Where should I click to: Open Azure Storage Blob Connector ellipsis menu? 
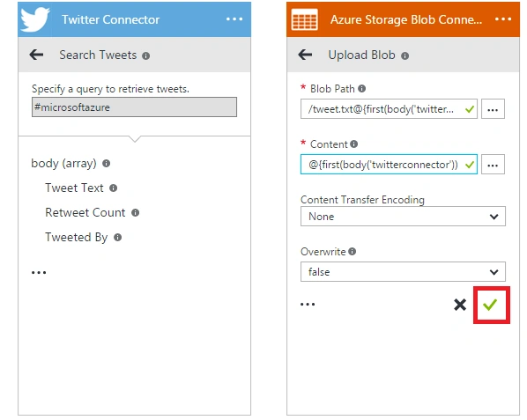(503, 19)
